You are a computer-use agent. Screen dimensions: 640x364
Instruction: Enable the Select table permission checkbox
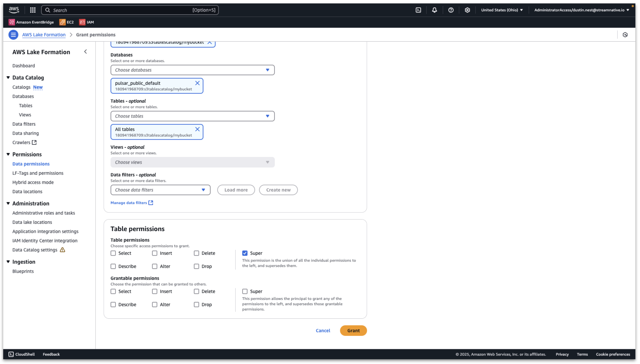click(x=113, y=253)
